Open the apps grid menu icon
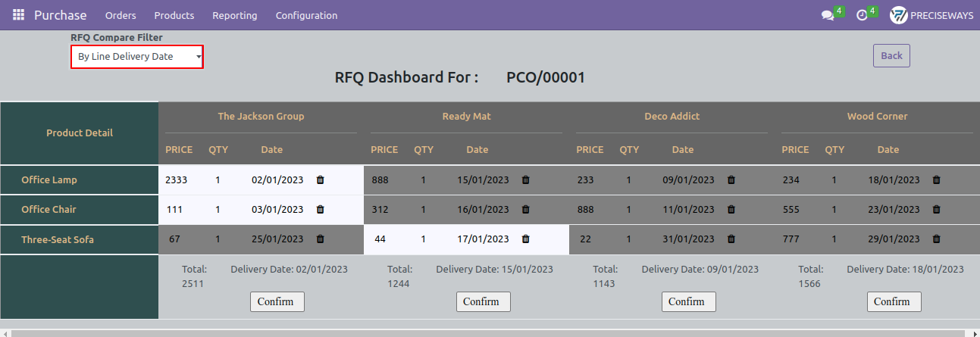 click(18, 15)
